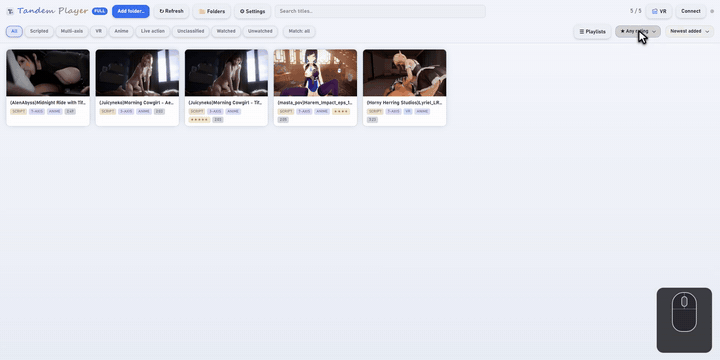The width and height of the screenshot is (720, 360).
Task: Click the connection status dot indicator
Action: click(x=712, y=11)
